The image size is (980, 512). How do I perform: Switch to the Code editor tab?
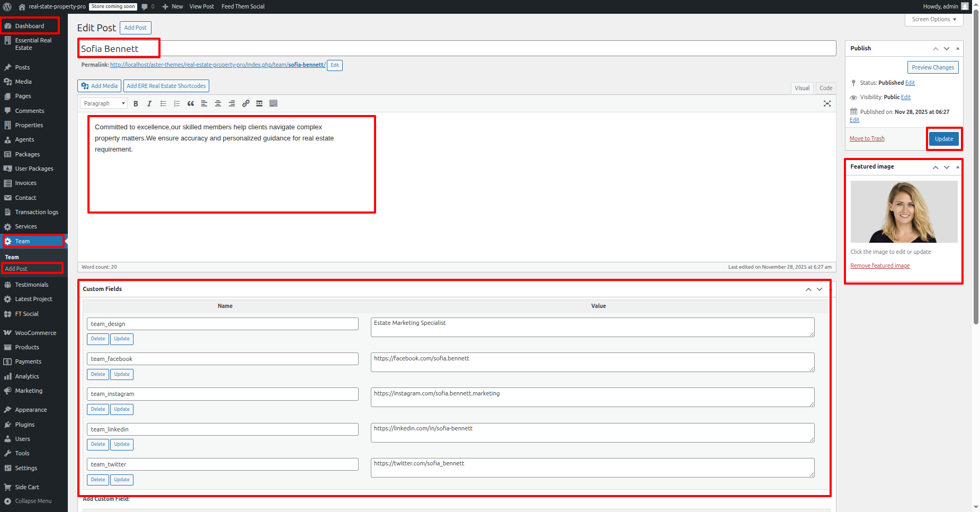pos(825,88)
